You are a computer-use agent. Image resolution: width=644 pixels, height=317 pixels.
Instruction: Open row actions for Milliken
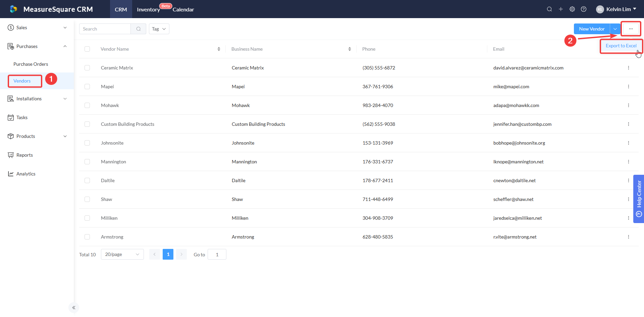coord(629,218)
